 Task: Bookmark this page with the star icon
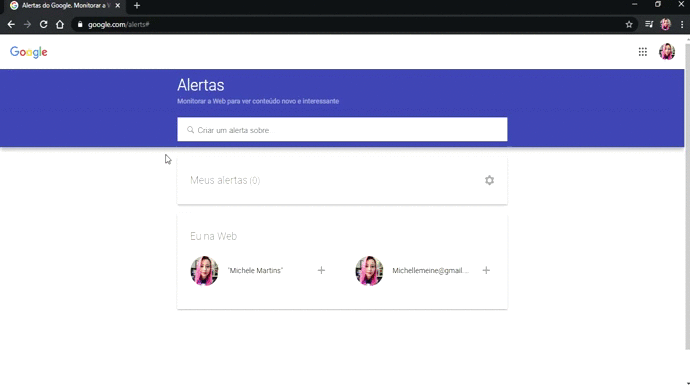tap(629, 25)
